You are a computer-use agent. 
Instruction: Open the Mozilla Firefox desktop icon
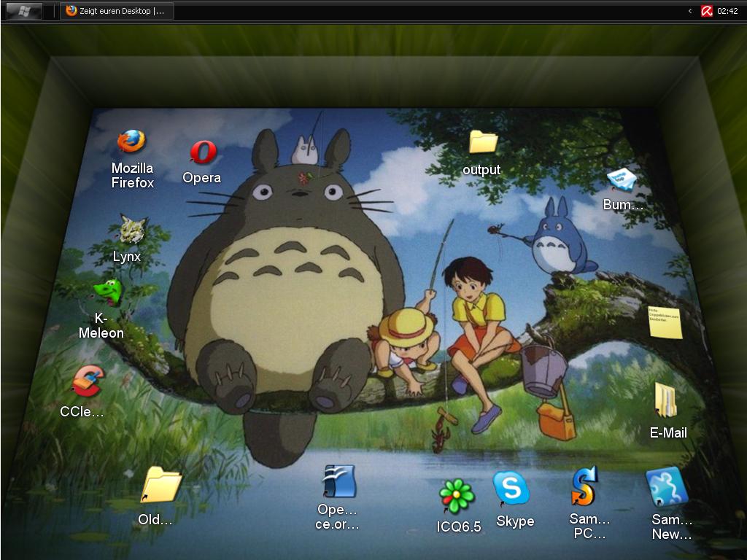131,142
